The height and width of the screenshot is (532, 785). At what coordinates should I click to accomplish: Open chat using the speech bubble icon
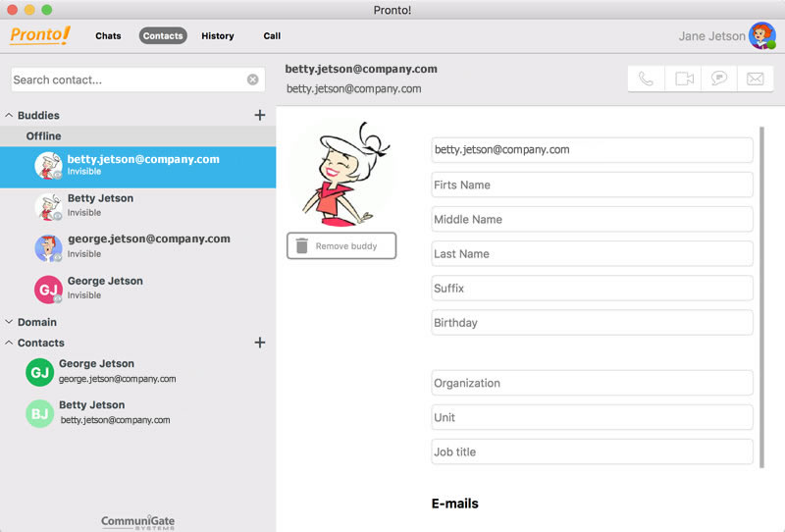coord(719,79)
